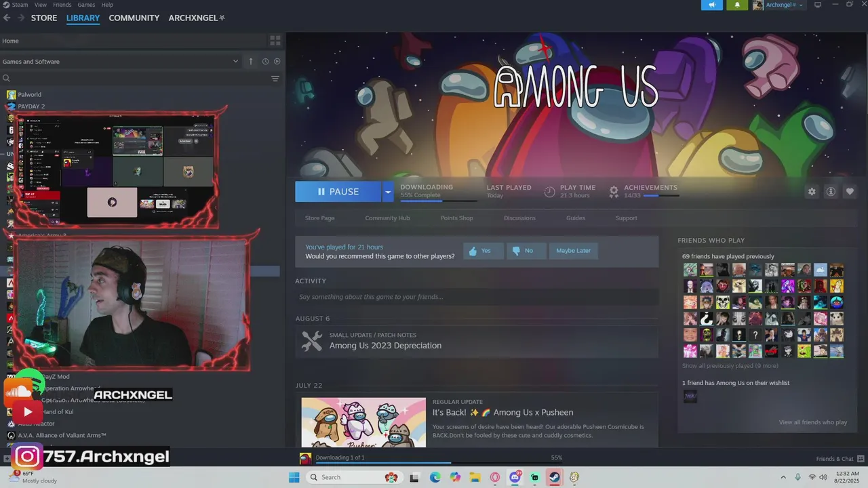Add Among Us to favorites heart
Screen dimensions: 868x488
coord(850,192)
